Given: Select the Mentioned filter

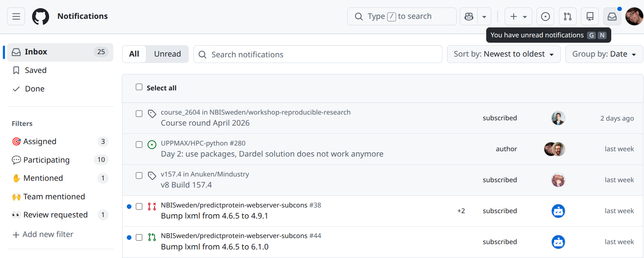Looking at the screenshot, I should 60,178.
